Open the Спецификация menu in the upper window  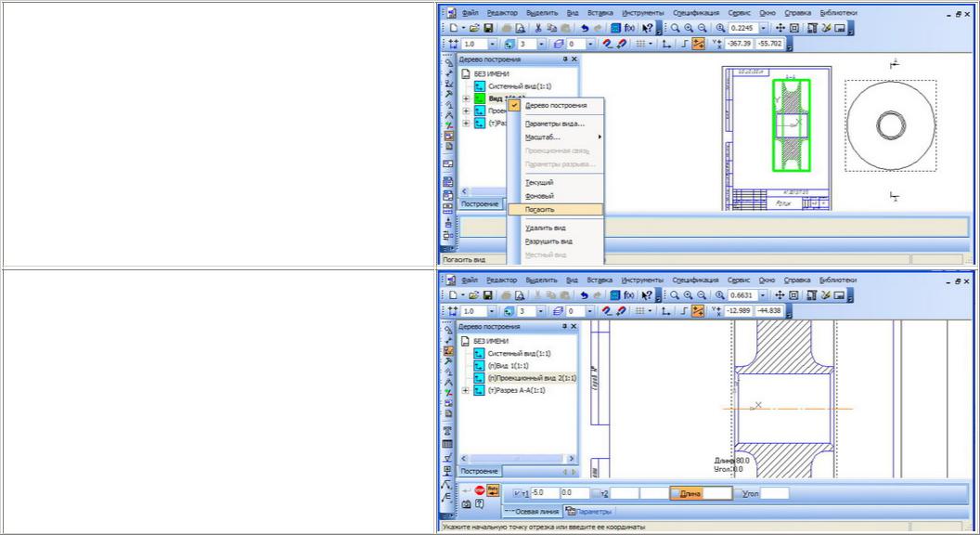[x=696, y=13]
